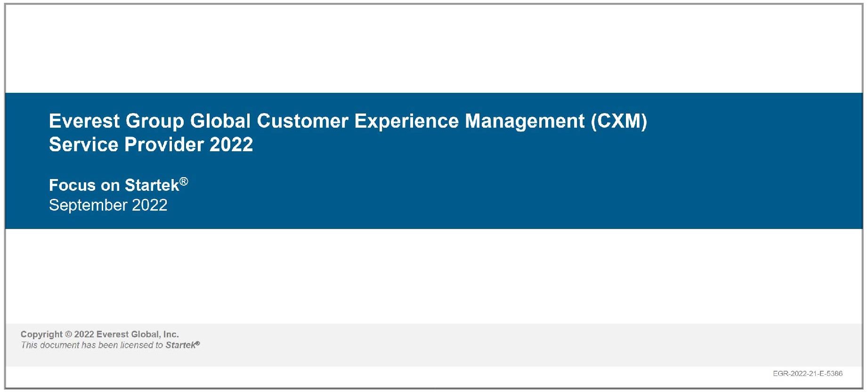
Task: Click the word "Experience" in the heading
Action: (x=406, y=122)
